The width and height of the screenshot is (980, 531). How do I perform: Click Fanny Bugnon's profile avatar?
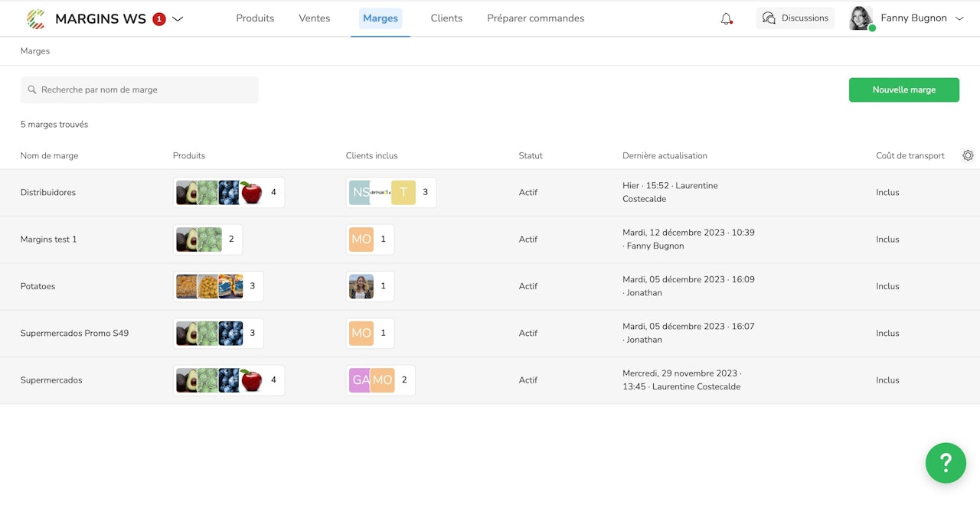pyautogui.click(x=861, y=18)
